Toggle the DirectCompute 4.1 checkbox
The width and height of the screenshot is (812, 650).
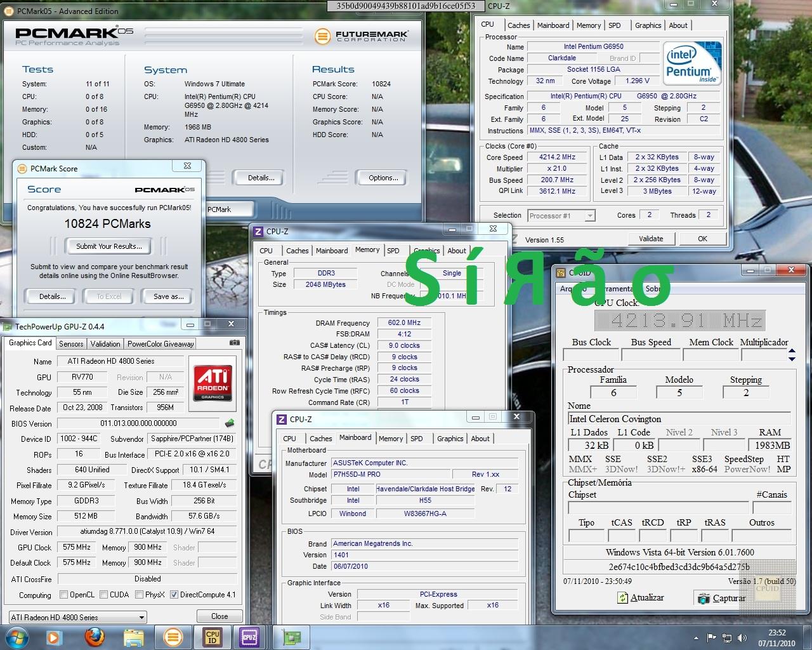pos(174,595)
